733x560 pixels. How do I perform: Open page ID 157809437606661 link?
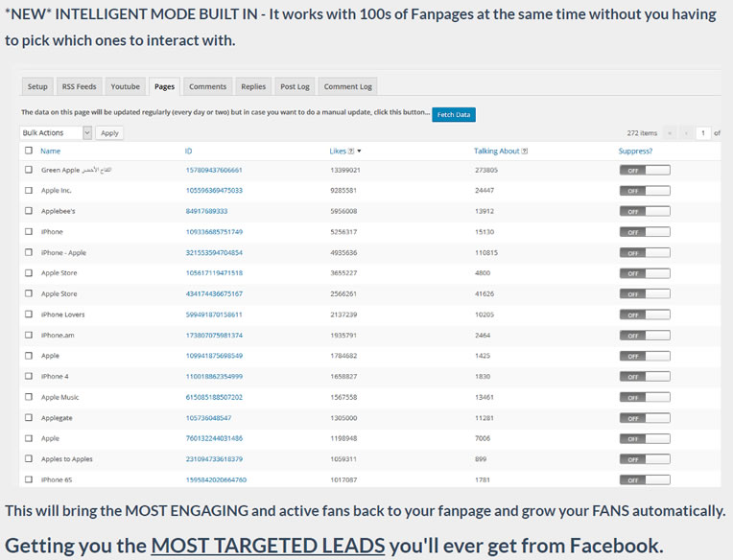pos(214,170)
